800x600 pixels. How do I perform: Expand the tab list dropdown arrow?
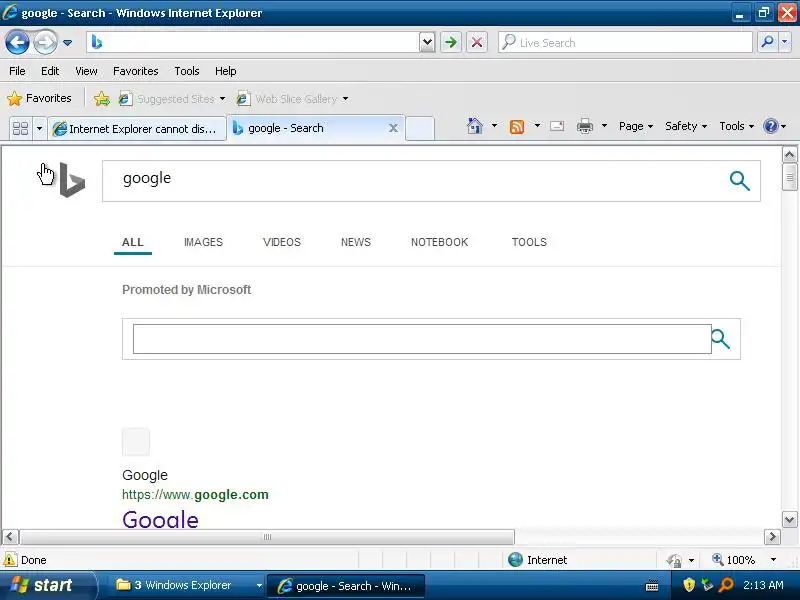pos(39,128)
